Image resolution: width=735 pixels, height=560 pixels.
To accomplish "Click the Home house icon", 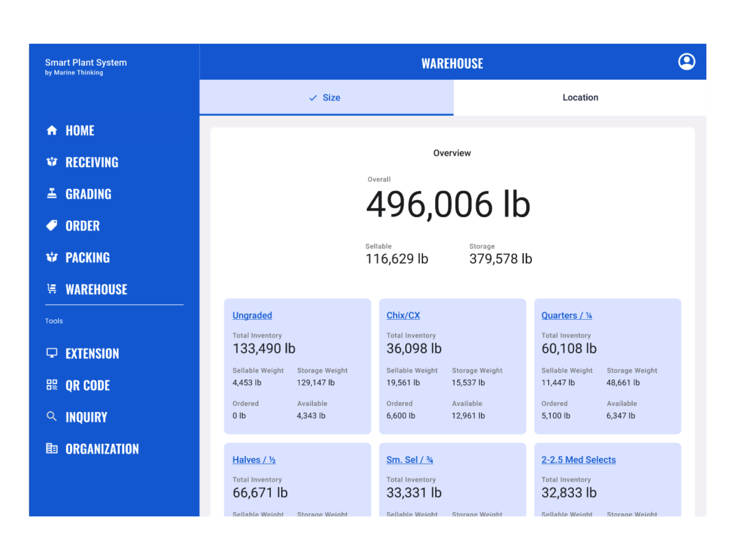I will click(52, 130).
